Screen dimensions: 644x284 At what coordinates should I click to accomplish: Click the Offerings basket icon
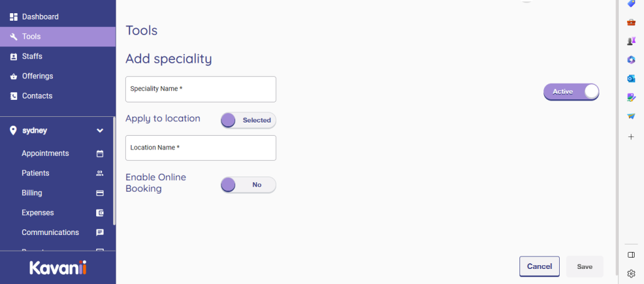(14, 76)
